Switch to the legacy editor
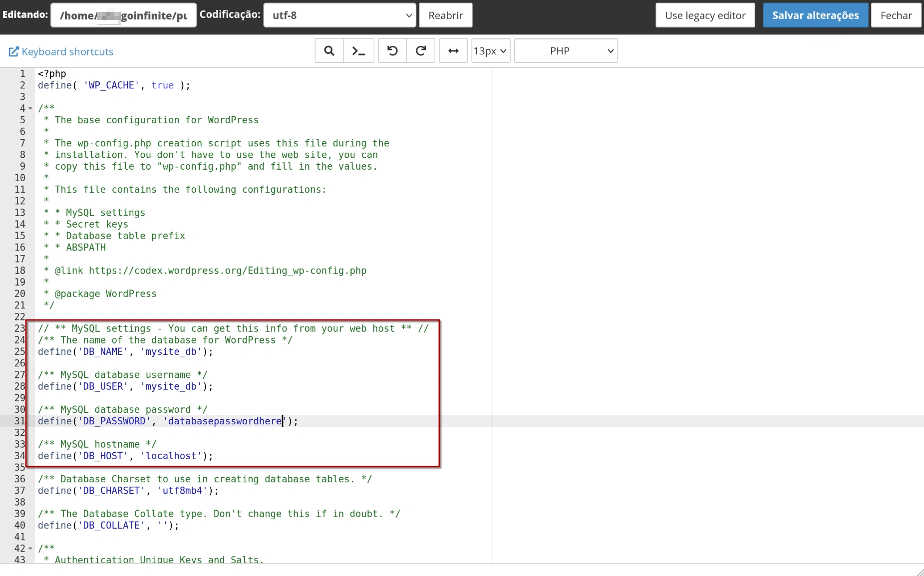 point(705,15)
